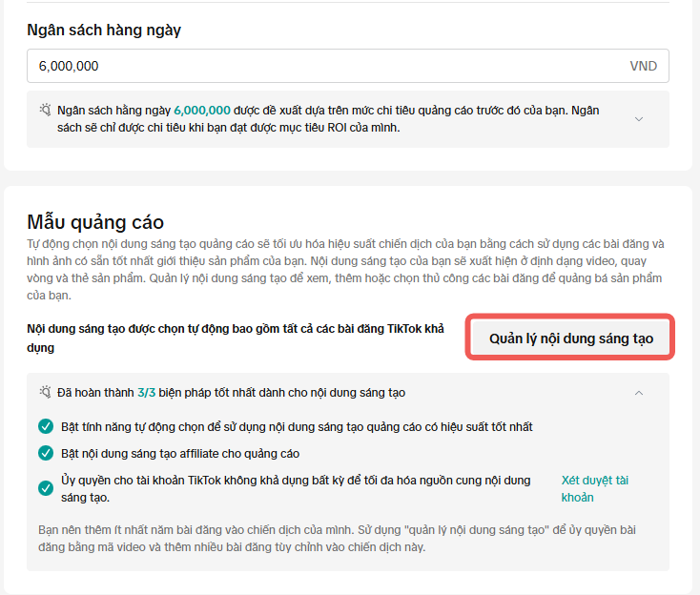700x595 pixels.
Task: Click checkmark icon for Ủy quyền cho tài khoản TikTok
Action: coord(46,488)
